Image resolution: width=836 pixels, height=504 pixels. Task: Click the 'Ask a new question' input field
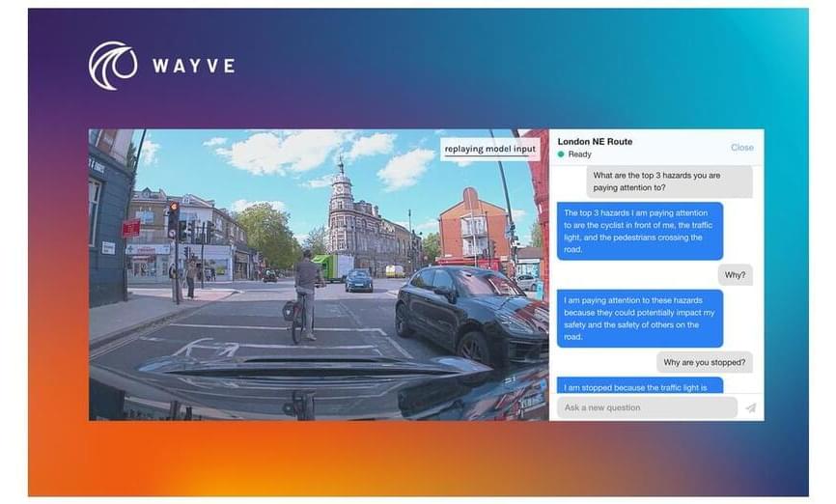point(644,407)
